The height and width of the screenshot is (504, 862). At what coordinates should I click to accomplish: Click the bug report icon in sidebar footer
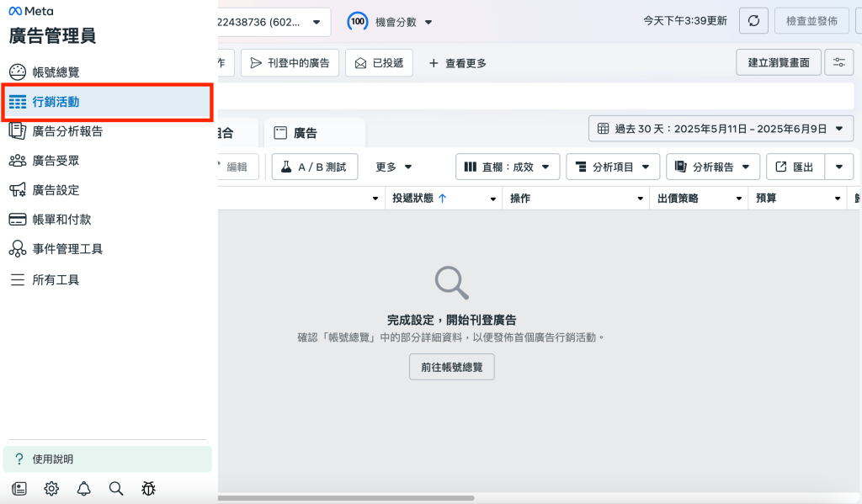tap(149, 488)
